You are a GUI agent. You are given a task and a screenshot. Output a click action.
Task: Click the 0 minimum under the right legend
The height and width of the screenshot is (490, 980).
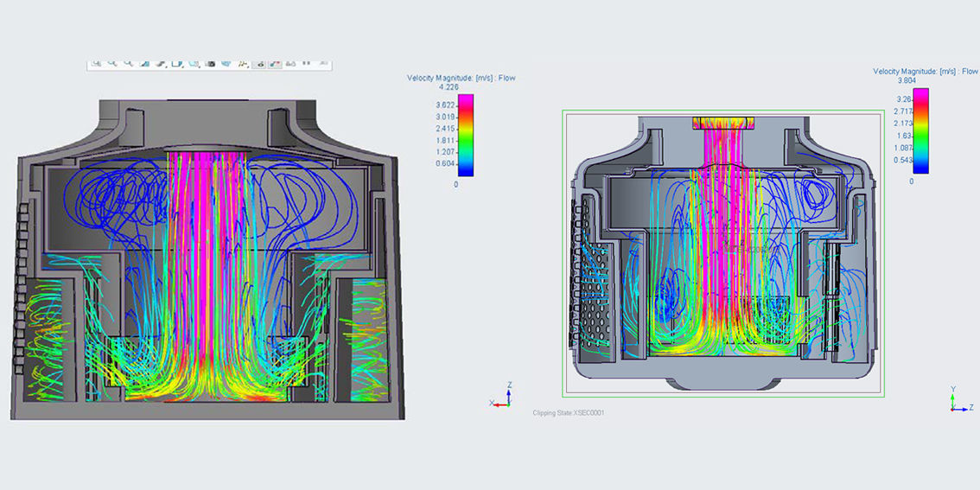911,181
